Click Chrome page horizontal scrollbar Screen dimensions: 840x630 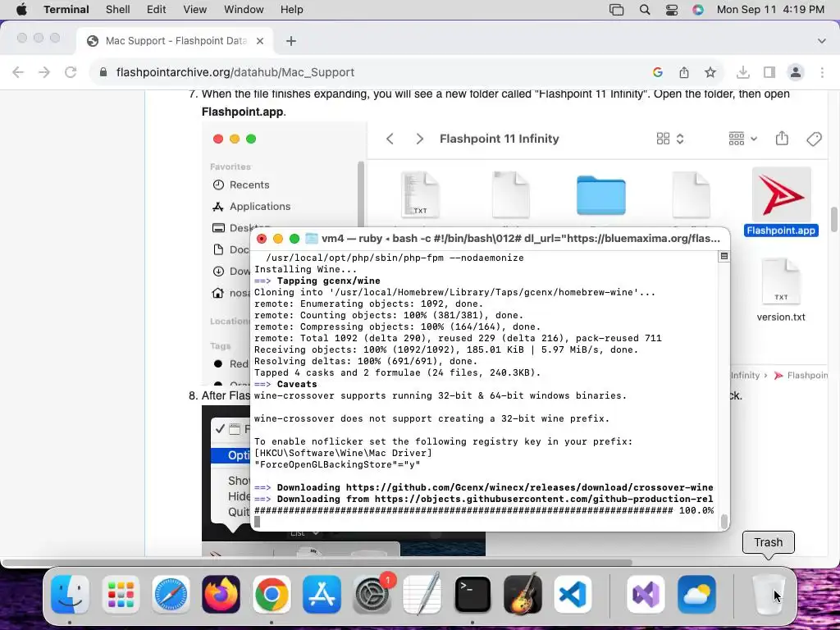tap(317, 563)
